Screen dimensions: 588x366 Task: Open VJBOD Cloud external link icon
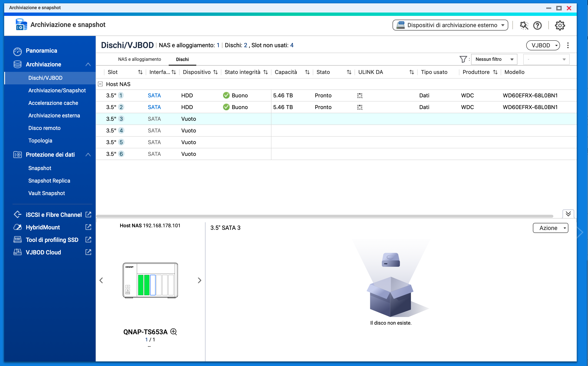pos(89,252)
